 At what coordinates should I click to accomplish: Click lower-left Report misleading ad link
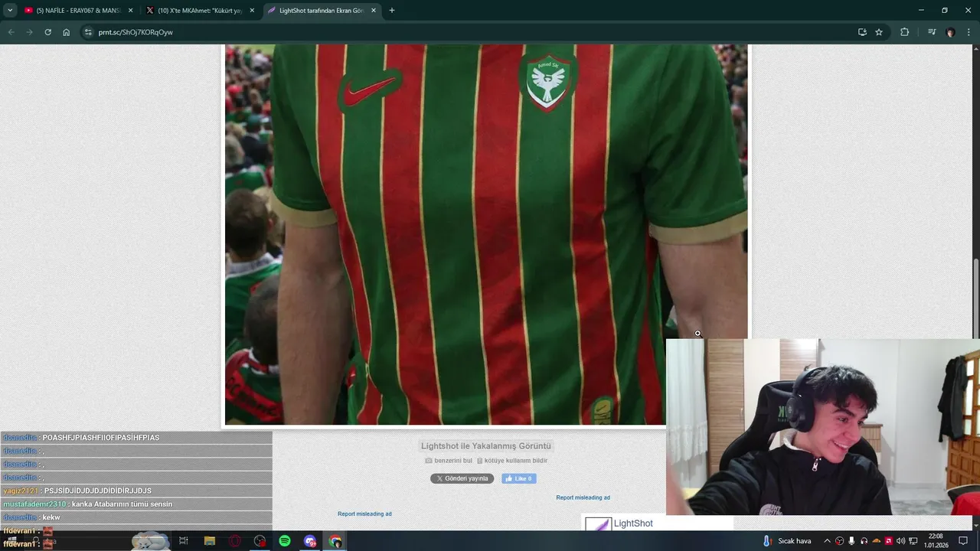point(364,514)
